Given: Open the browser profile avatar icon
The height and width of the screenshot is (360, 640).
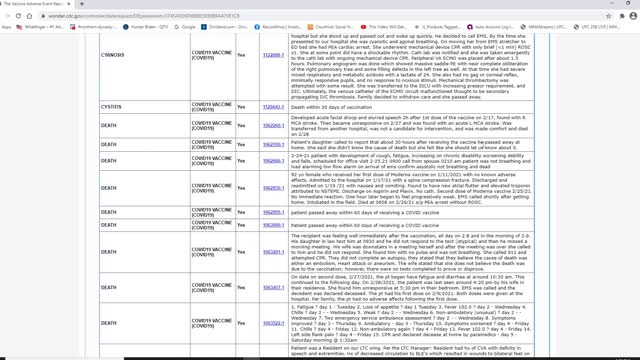Looking at the screenshot, I should coord(633,16).
